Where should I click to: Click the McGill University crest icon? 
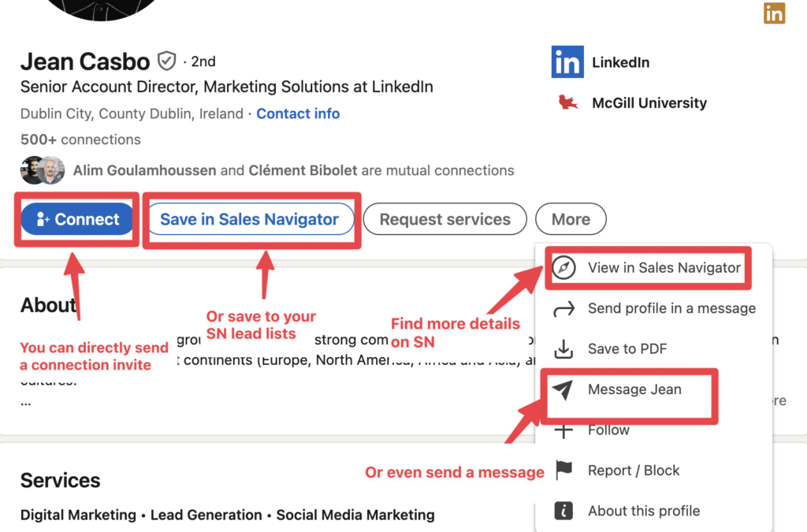[x=567, y=102]
